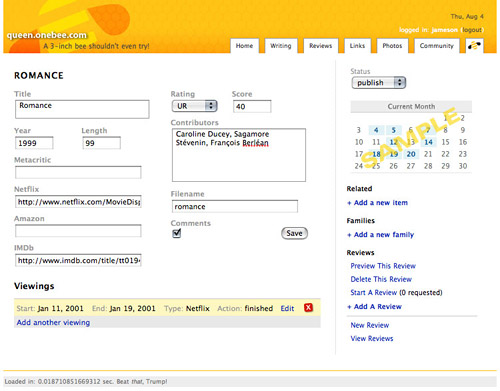Open the Rating UR dropdown
This screenshot has width=500, height=391.
(194, 106)
